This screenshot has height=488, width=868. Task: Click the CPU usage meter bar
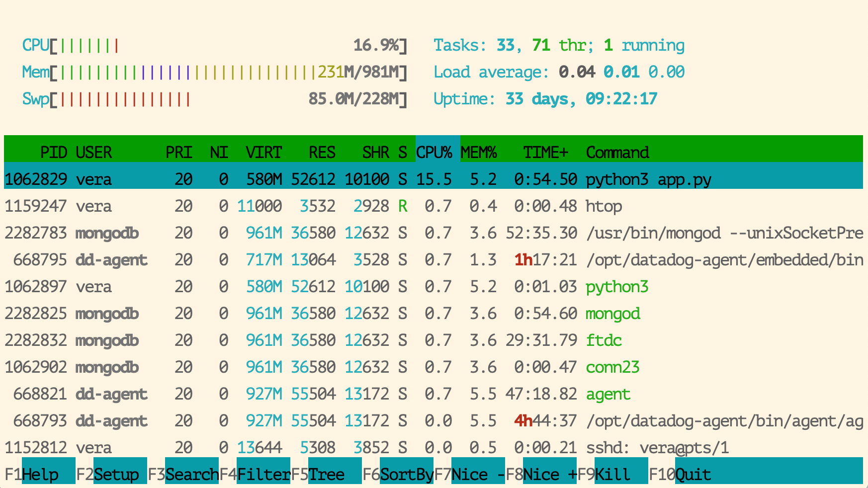[x=215, y=46]
